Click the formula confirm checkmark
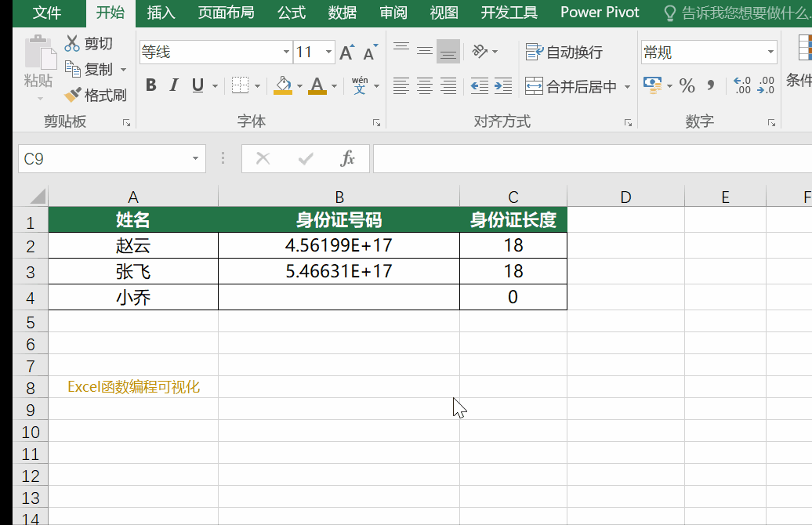The height and width of the screenshot is (525, 812). pyautogui.click(x=306, y=158)
